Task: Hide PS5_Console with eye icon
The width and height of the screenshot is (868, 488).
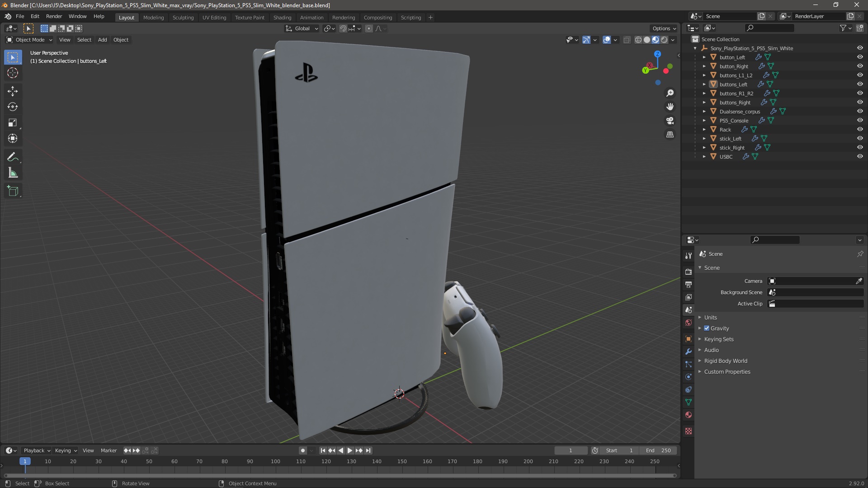Action: click(x=860, y=120)
